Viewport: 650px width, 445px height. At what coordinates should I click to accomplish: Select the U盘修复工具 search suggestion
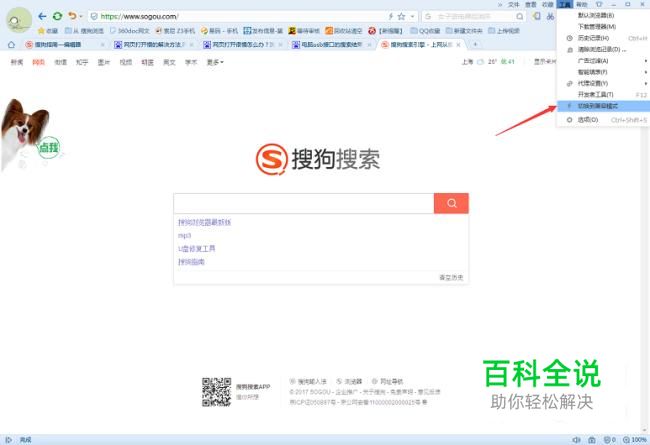(x=196, y=249)
